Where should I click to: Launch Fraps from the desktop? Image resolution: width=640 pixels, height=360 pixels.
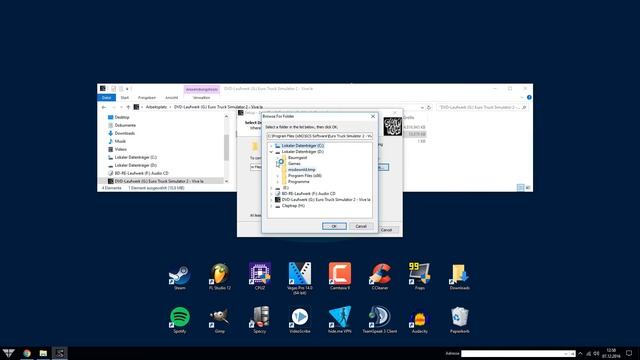click(420, 276)
